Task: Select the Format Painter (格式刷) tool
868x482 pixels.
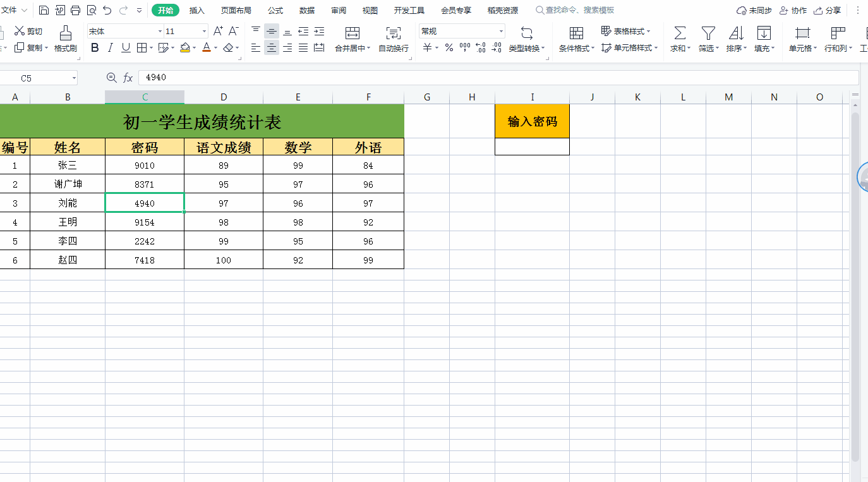Action: pos(66,39)
